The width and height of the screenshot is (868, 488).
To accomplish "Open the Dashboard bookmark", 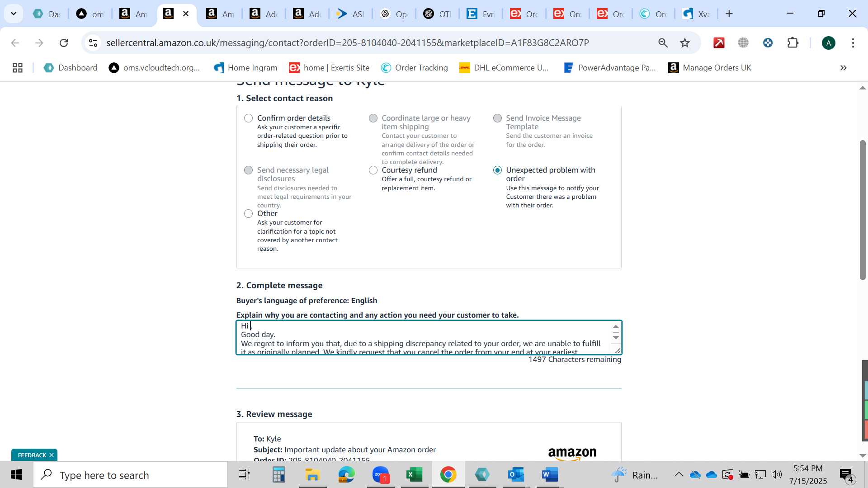I will (71, 68).
